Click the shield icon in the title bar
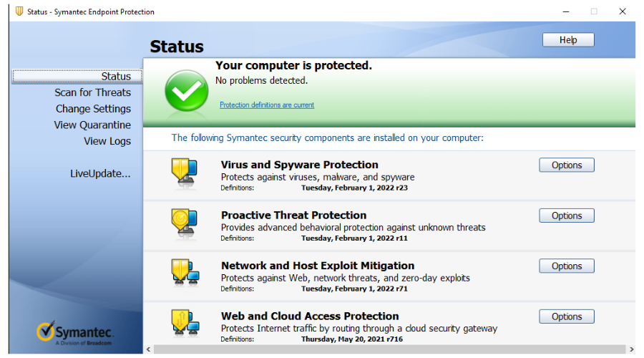The image size is (644, 358). pos(19,11)
